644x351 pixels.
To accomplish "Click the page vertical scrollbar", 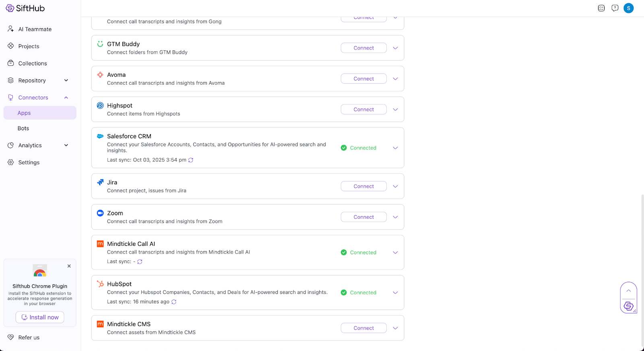I will (x=642, y=270).
